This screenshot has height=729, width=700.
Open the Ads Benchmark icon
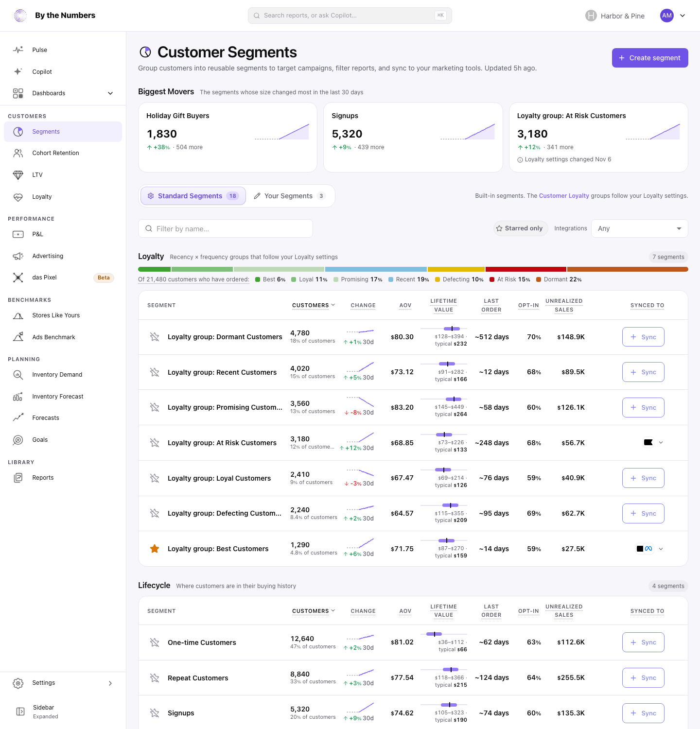(x=18, y=337)
